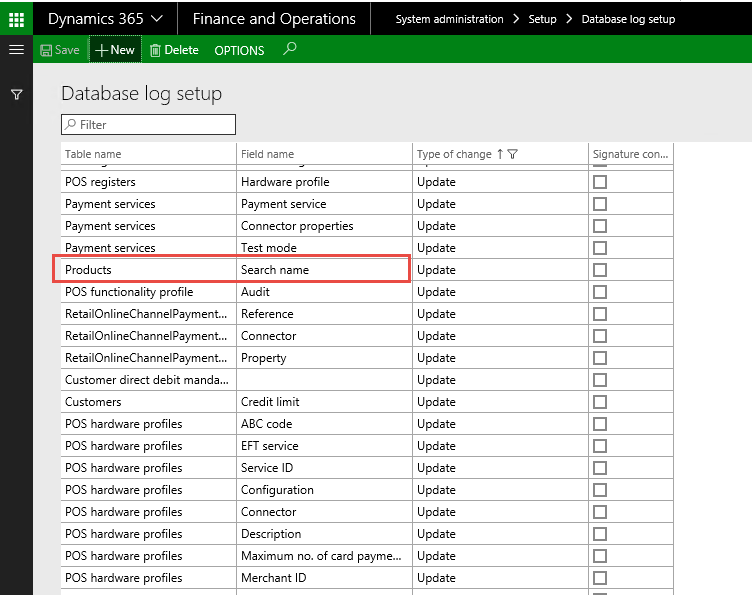
Task: Select the ABC code cell
Action: pyautogui.click(x=324, y=424)
